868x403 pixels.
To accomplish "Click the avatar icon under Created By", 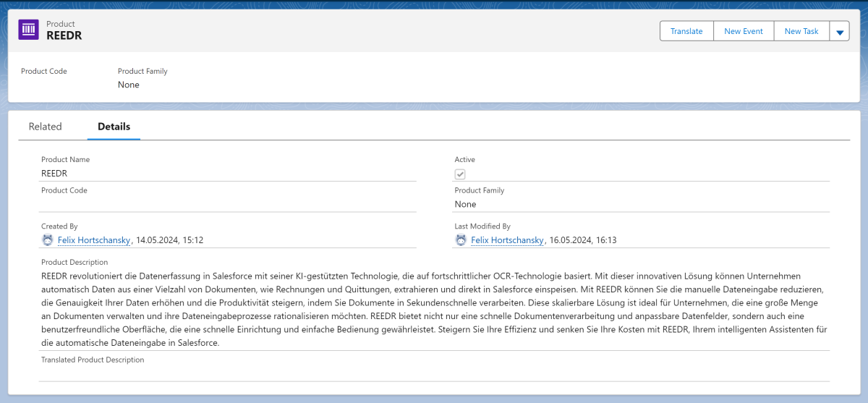I will (48, 240).
